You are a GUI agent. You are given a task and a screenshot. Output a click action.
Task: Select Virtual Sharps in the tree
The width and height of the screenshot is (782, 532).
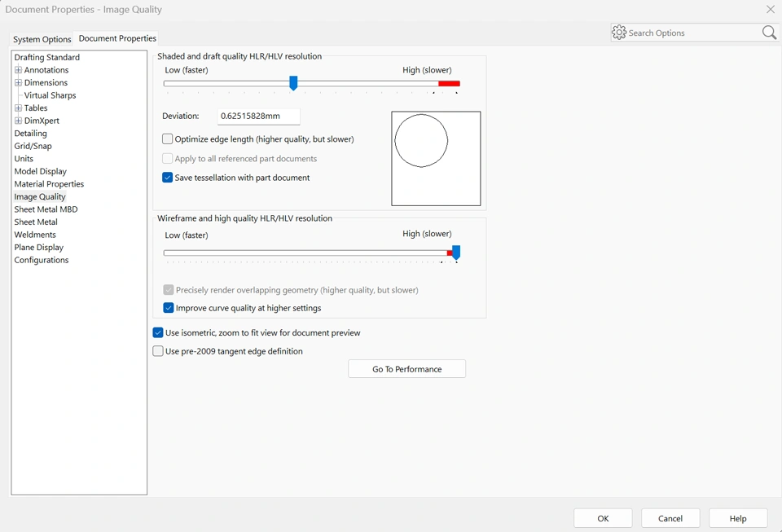click(50, 95)
